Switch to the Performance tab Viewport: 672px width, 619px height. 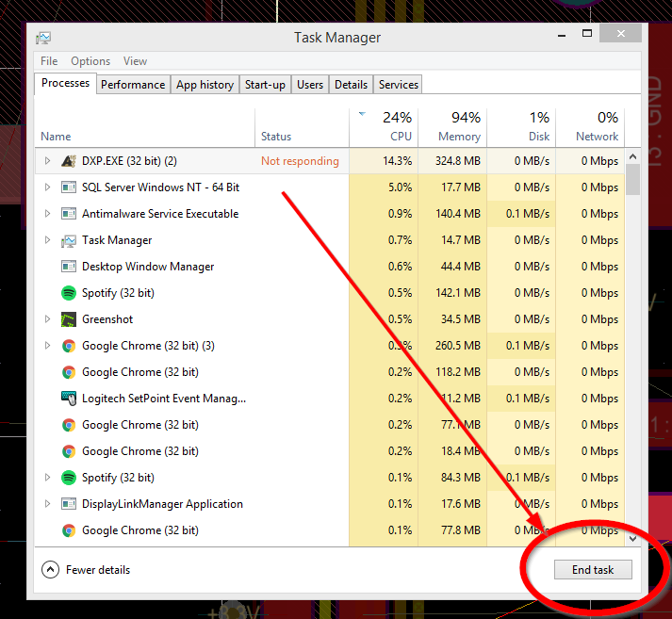tap(133, 85)
